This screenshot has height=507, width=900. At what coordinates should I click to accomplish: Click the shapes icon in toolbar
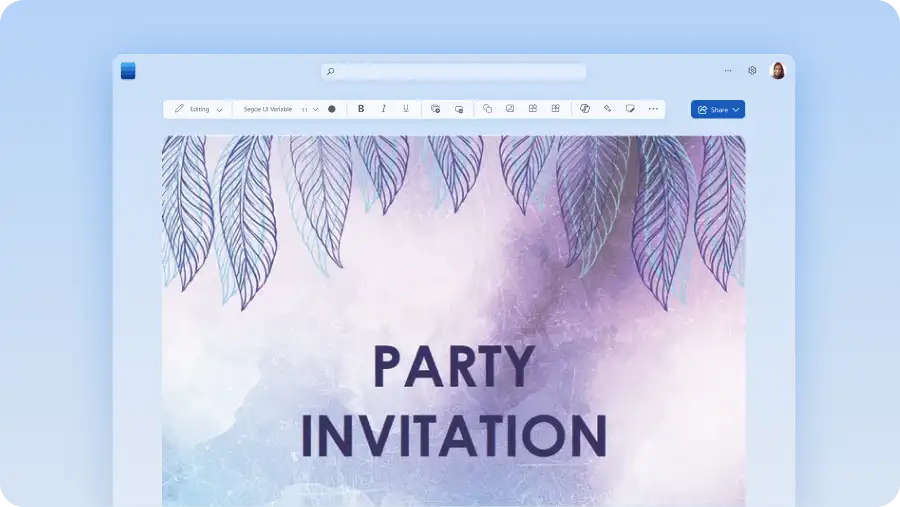tap(487, 109)
